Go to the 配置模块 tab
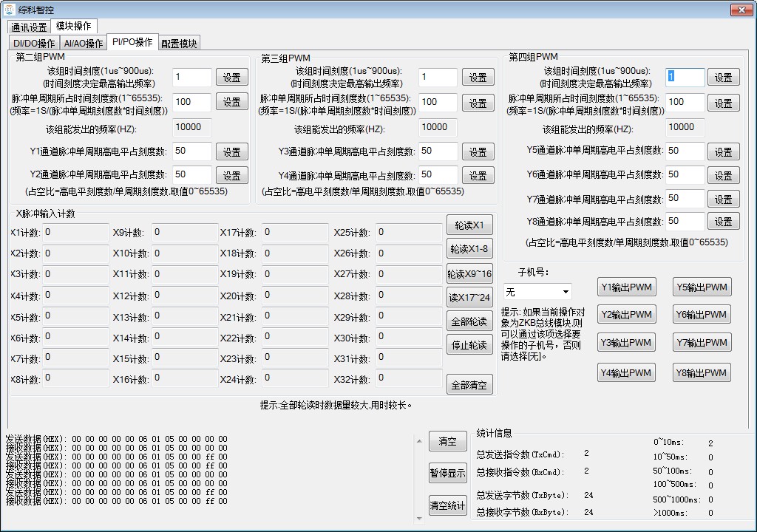 tap(179, 44)
